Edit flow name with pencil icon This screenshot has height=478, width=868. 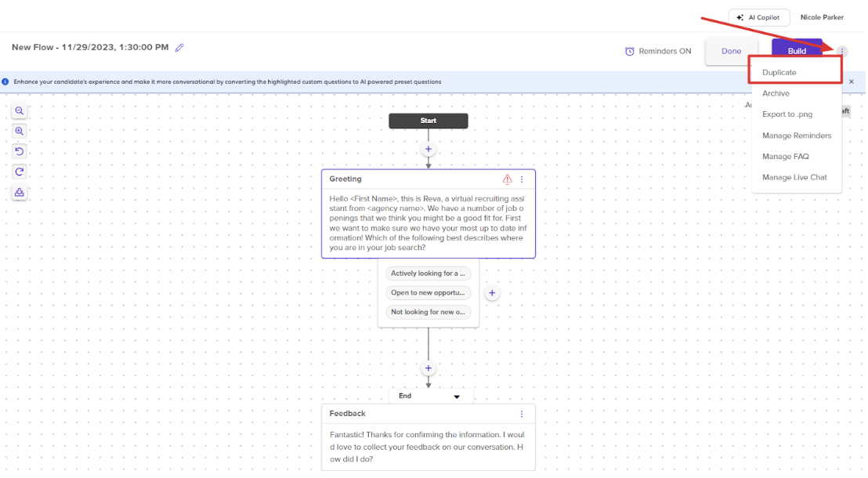pos(179,48)
